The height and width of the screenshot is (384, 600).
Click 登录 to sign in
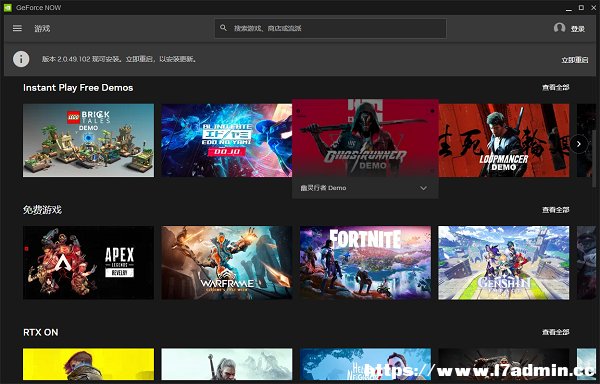coord(578,29)
